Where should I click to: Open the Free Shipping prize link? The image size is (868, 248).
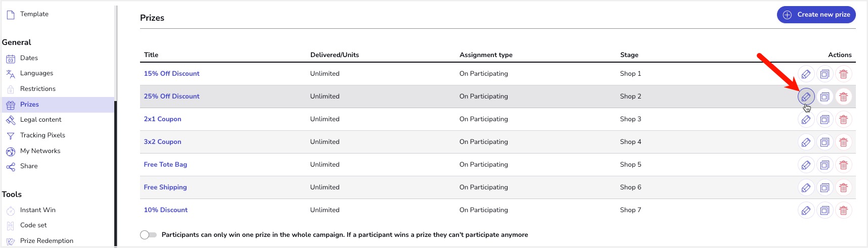coord(165,187)
